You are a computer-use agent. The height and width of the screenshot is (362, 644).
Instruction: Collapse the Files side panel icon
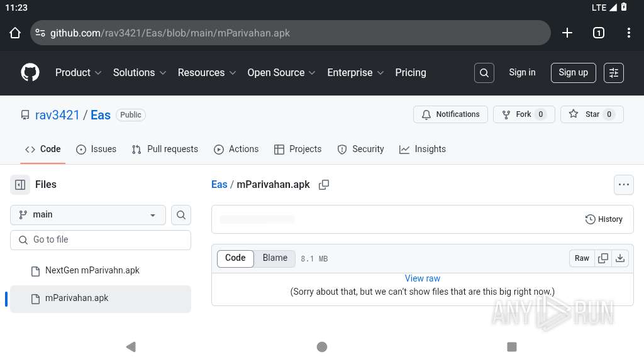(x=20, y=185)
